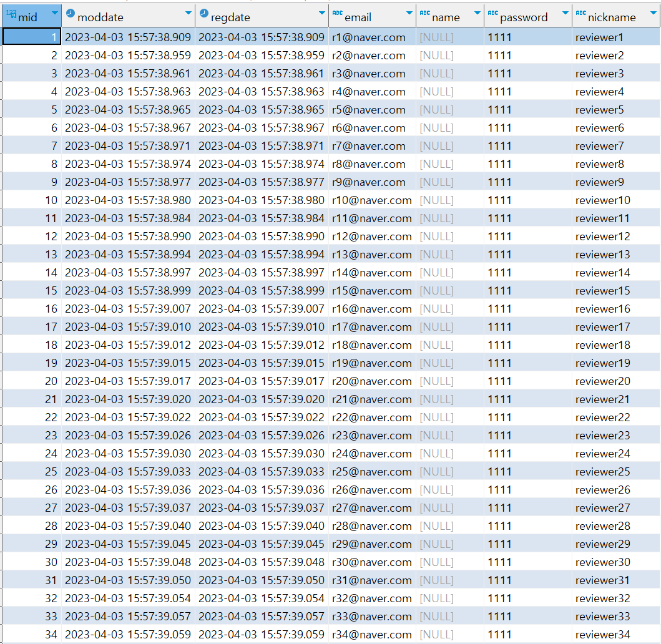
Task: Select the name column header label
Action: pos(446,17)
